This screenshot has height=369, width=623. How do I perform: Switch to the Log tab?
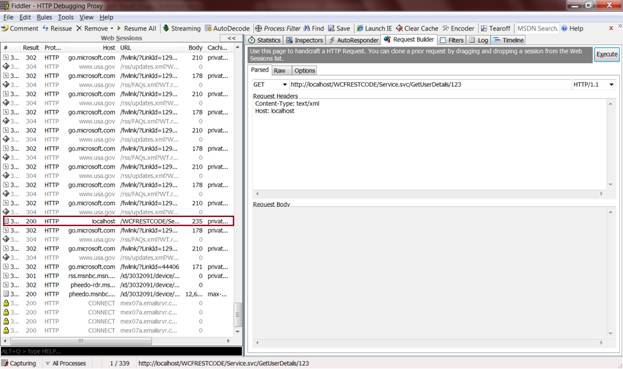pyautogui.click(x=478, y=40)
